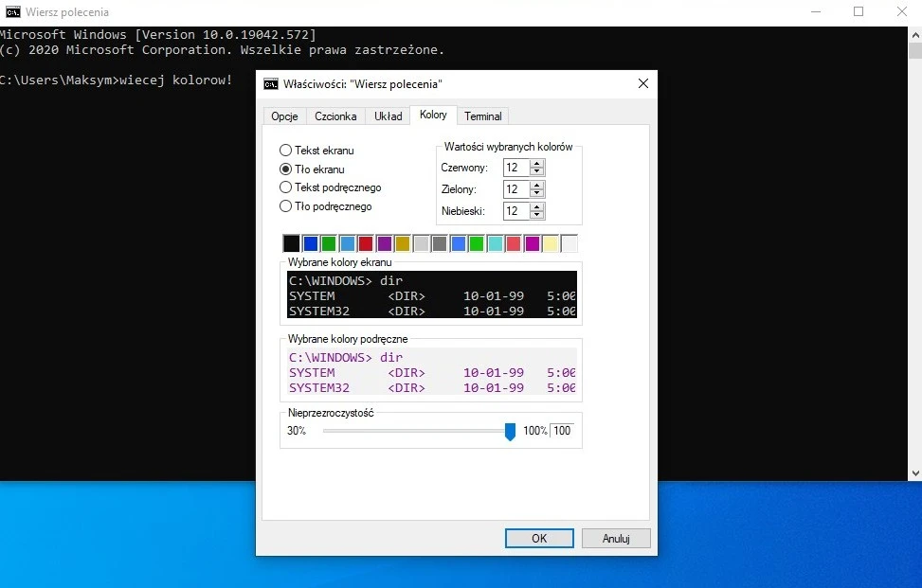Increase the Czerwony value with up arrow
This screenshot has height=588, width=922.
tap(537, 163)
